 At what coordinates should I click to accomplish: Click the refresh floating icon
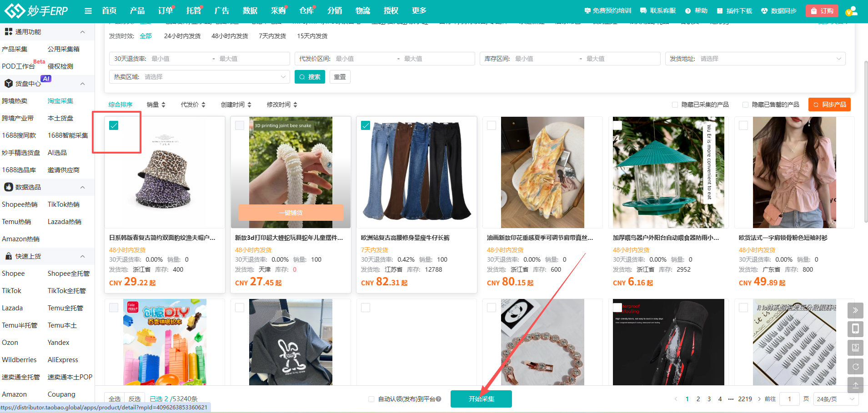click(x=855, y=367)
